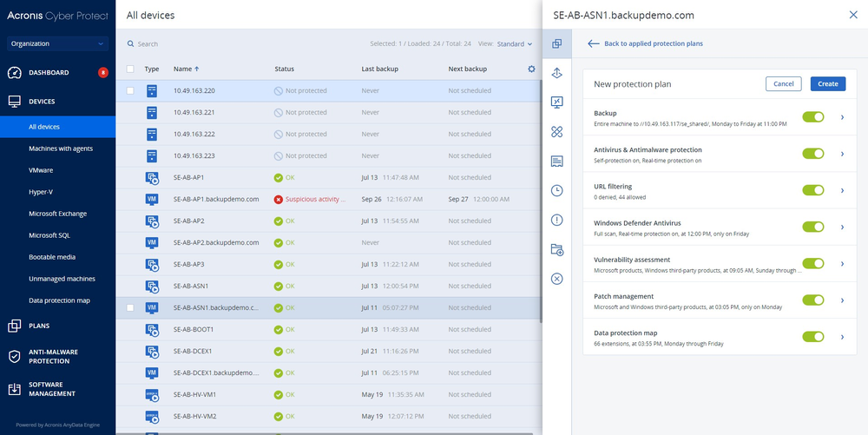Screen dimensions: 868x435
Task: Click the protection plans icon in side strip
Action: [557, 43]
